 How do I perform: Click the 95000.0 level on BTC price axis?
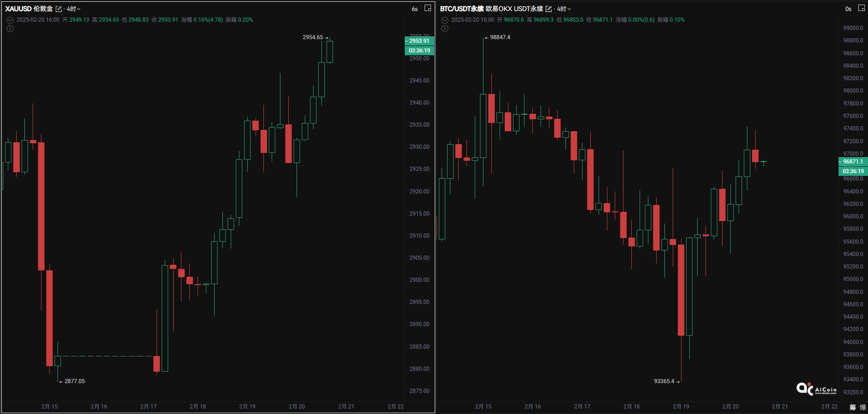point(853,279)
